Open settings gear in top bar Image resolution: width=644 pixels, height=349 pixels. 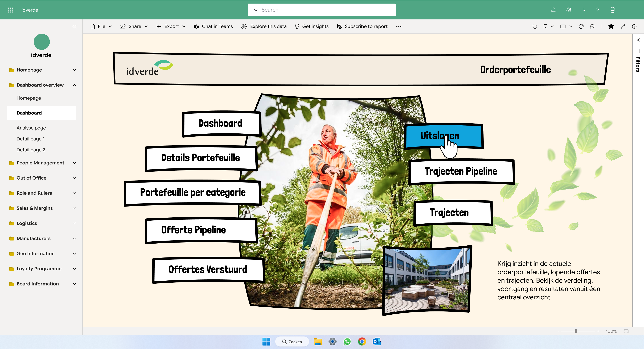click(569, 10)
